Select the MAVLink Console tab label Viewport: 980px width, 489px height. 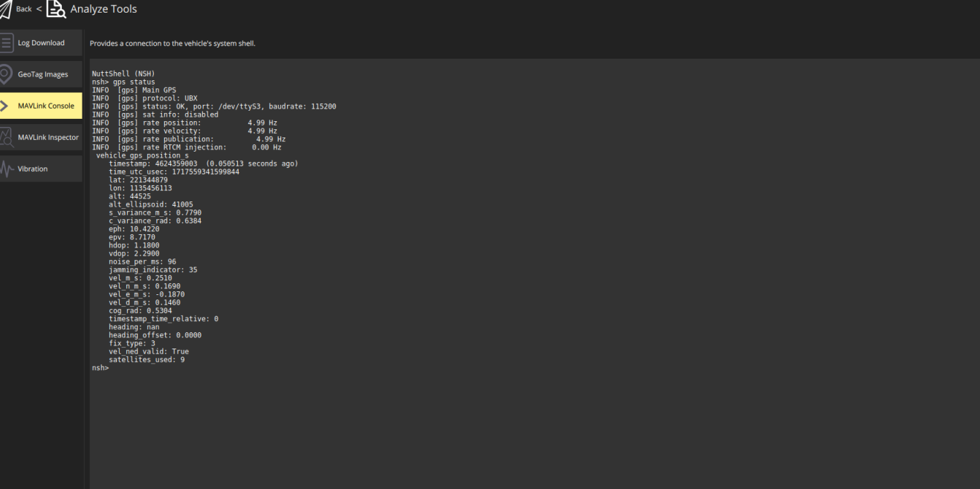46,106
